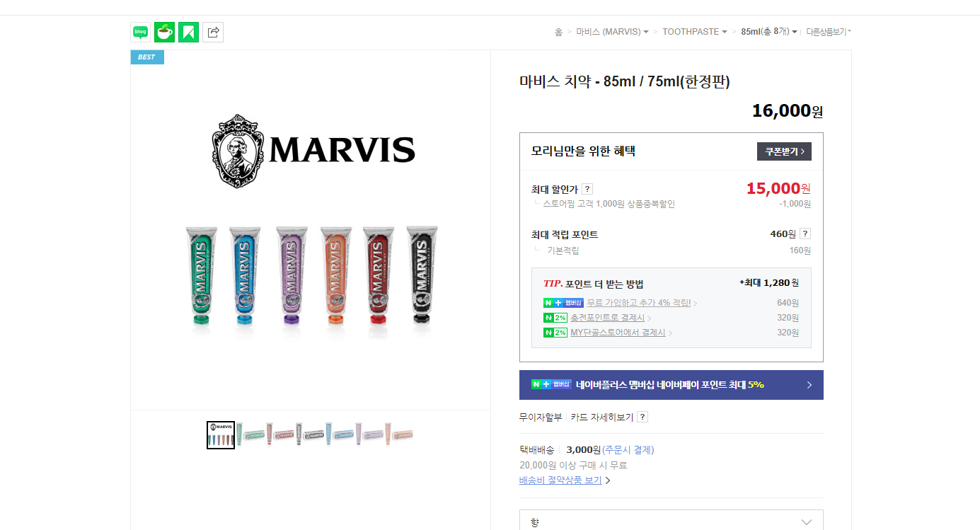Go to 홈 in breadcrumb
The width and height of the screenshot is (980, 530).
(558, 32)
